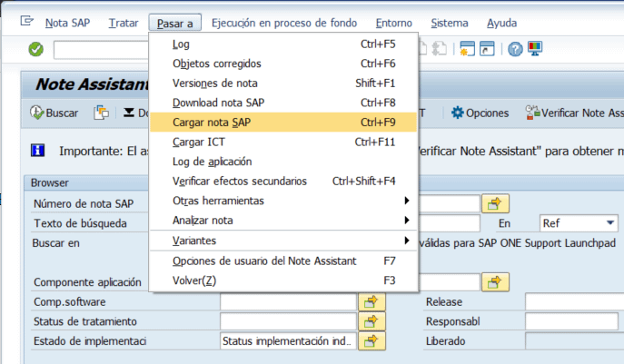Click the create new session window icon

click(x=466, y=49)
